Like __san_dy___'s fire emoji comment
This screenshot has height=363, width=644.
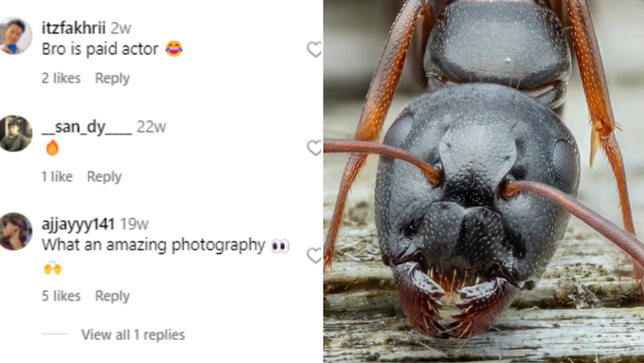(x=314, y=148)
